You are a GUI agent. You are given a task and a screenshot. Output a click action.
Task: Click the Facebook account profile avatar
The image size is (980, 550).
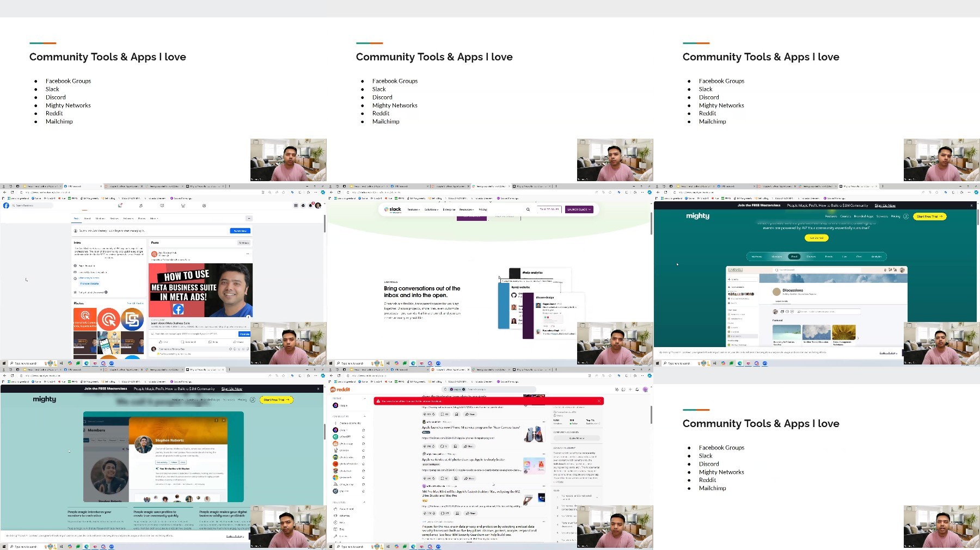pyautogui.click(x=318, y=206)
